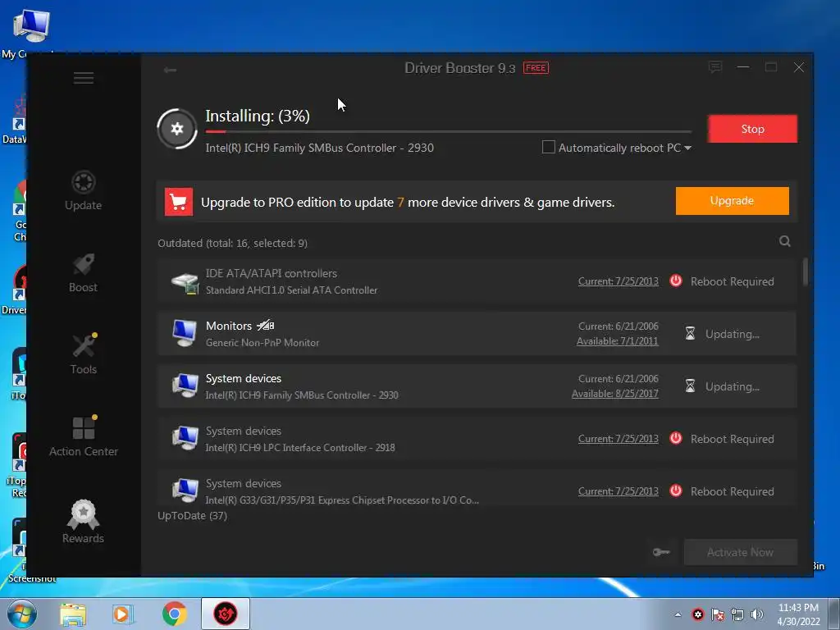Open Rewards in sidebar

pyautogui.click(x=84, y=522)
